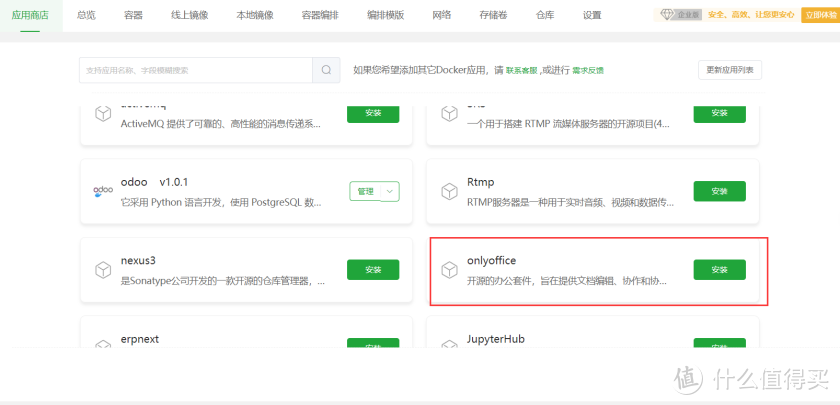Click the 安全、高效、让您更安心 banner text
The image size is (840, 405).
pyautogui.click(x=751, y=15)
